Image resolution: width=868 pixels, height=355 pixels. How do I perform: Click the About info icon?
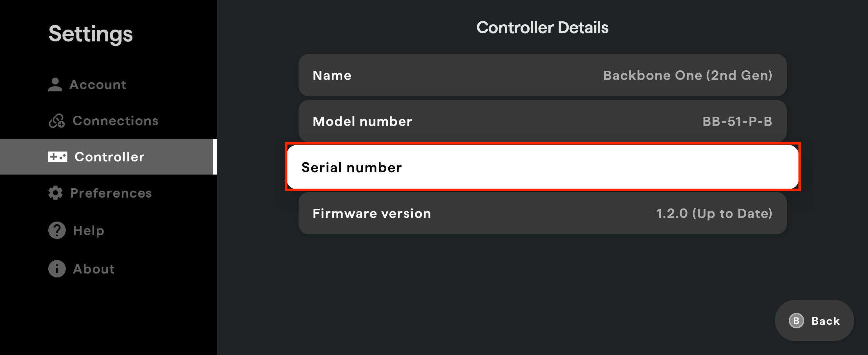[57, 269]
